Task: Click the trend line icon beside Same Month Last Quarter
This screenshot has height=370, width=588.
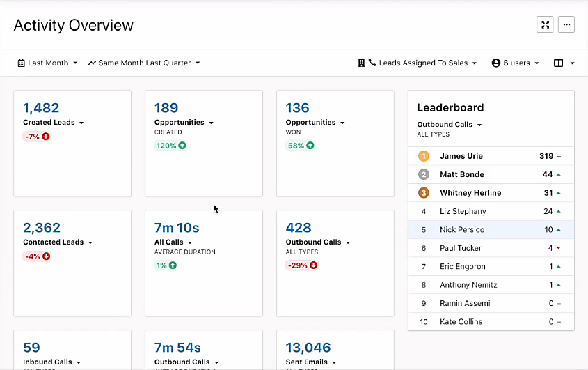Action: tap(92, 63)
